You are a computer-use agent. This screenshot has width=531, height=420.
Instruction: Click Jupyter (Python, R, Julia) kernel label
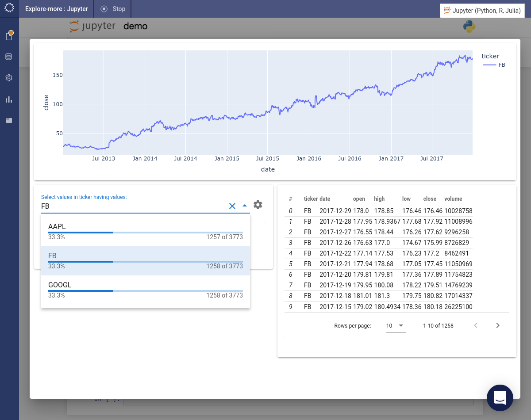[x=483, y=11]
